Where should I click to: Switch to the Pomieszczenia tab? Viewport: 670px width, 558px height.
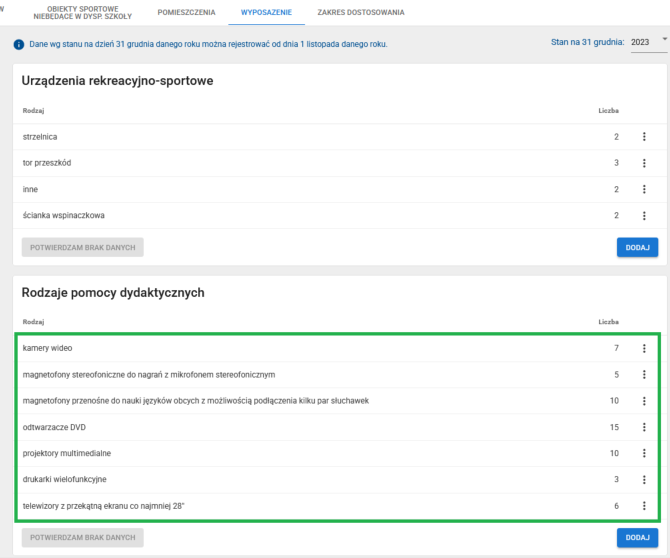[x=186, y=12]
